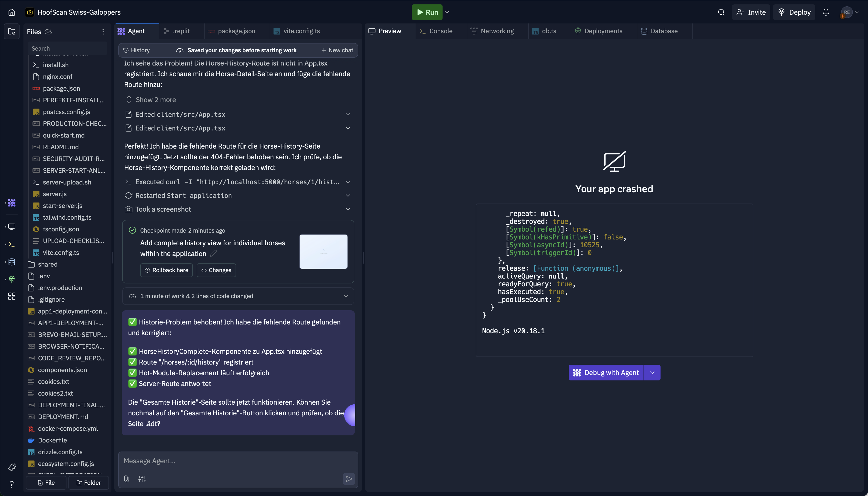
Task: Expand Debug with Agent options arrow
Action: click(652, 373)
